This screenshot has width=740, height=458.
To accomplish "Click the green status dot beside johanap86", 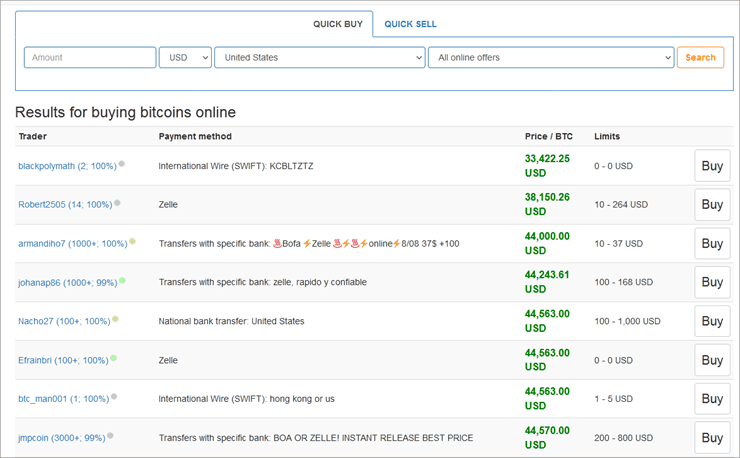I will 122,280.
